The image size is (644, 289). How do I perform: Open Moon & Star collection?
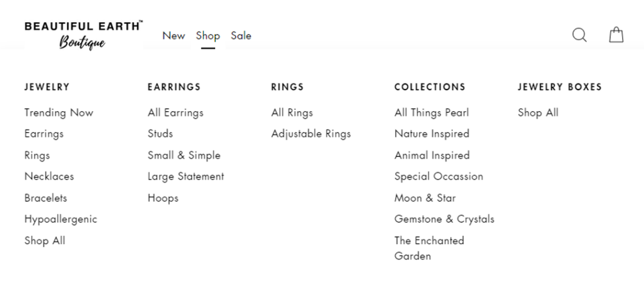[425, 198]
